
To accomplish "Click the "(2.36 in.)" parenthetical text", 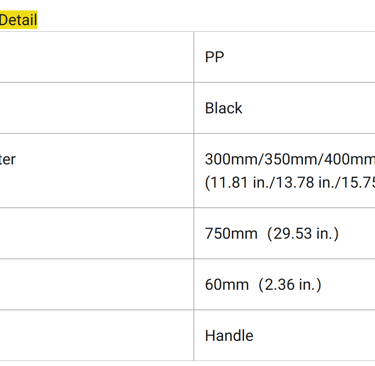I will [x=290, y=285].
